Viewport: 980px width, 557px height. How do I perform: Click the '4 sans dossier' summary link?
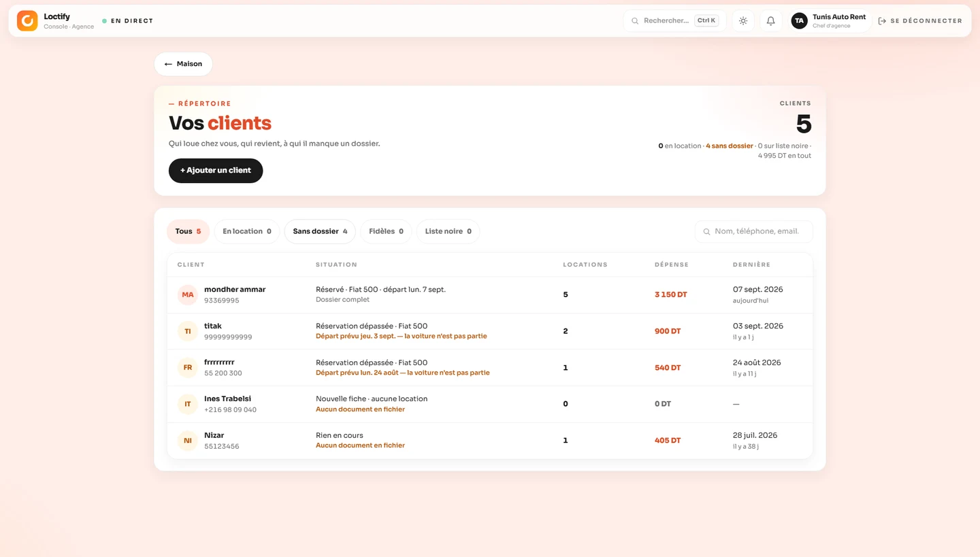(730, 146)
